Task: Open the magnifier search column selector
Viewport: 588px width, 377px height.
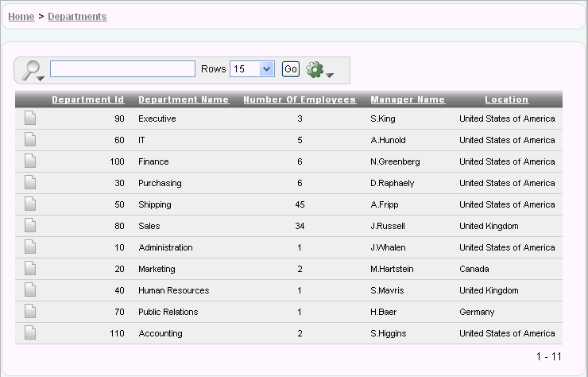Action: [x=33, y=70]
